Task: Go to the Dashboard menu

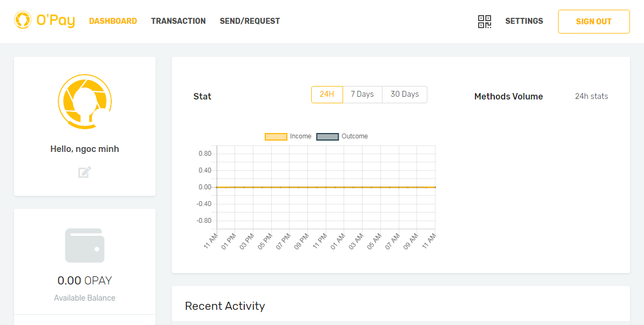Action: (113, 21)
